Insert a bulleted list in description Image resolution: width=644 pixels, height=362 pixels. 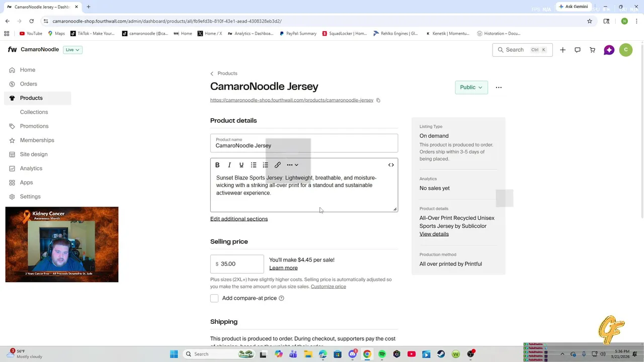(254, 165)
